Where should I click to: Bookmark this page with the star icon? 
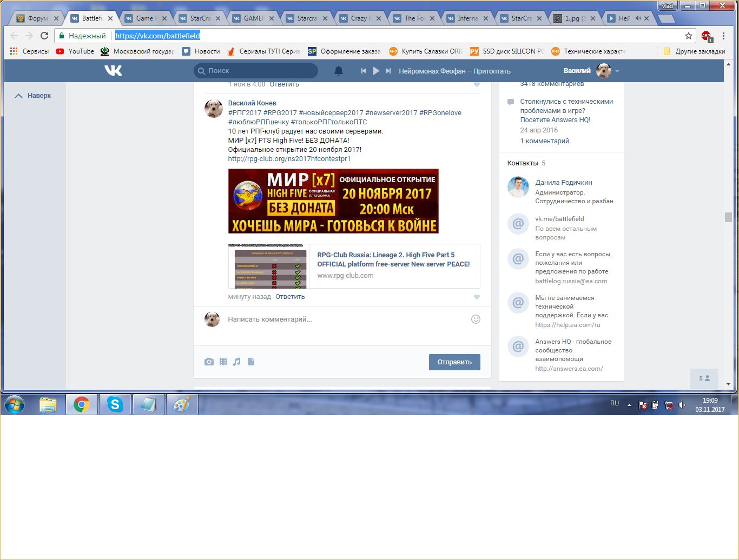point(689,36)
